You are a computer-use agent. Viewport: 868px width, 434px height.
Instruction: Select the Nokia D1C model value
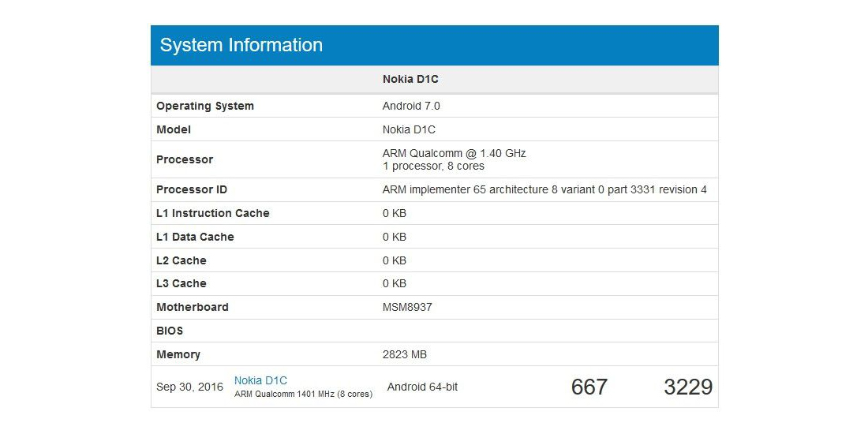(409, 129)
